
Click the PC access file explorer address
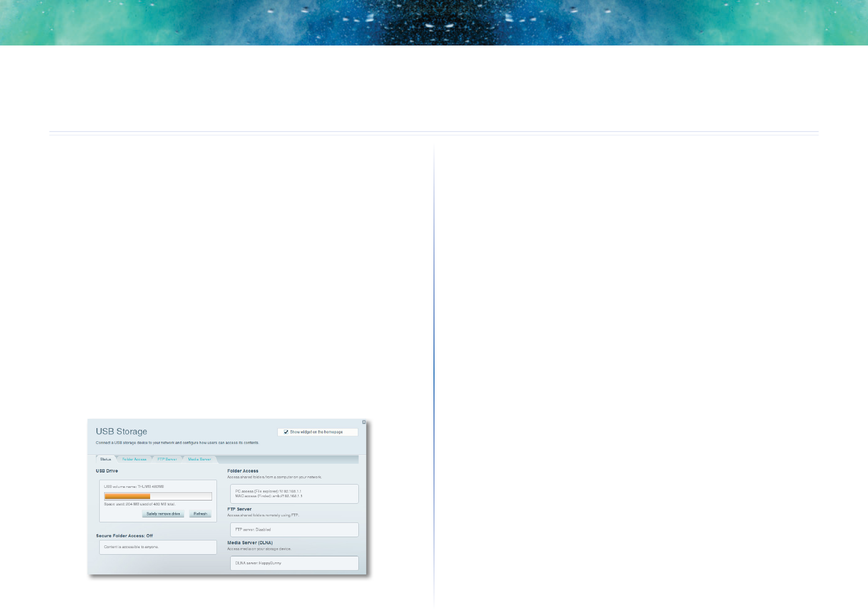[x=269, y=491]
